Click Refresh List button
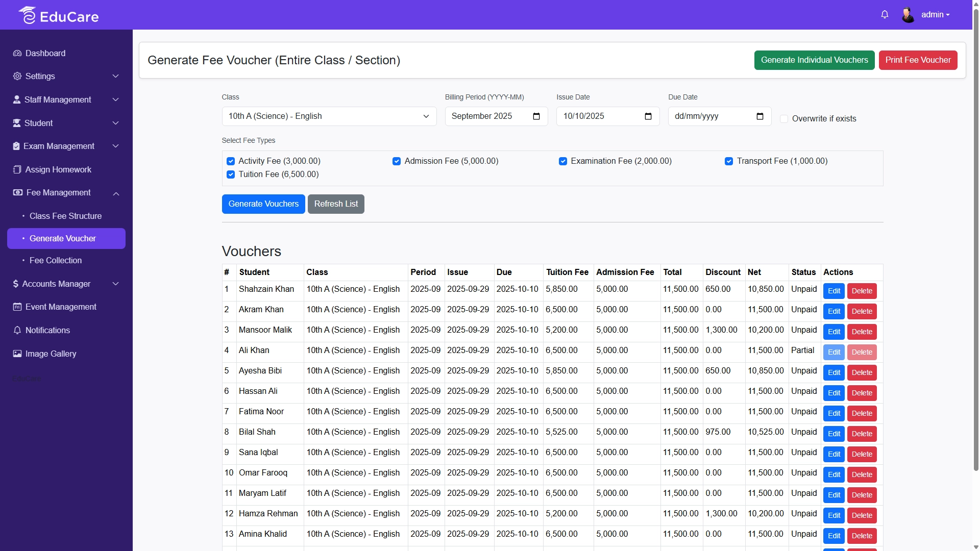Viewport: 980px width, 551px height. [x=336, y=204]
